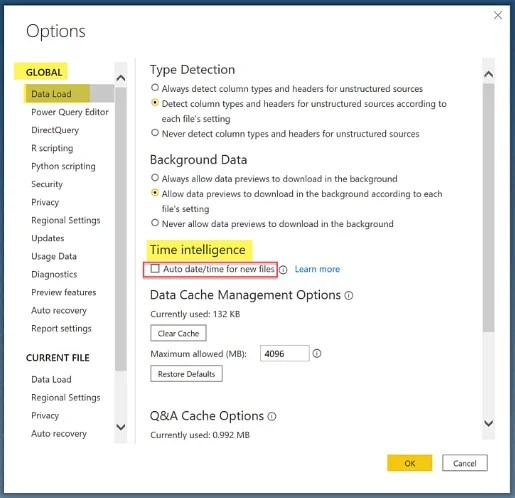Open Preview features section
515x498 pixels.
[64, 293]
